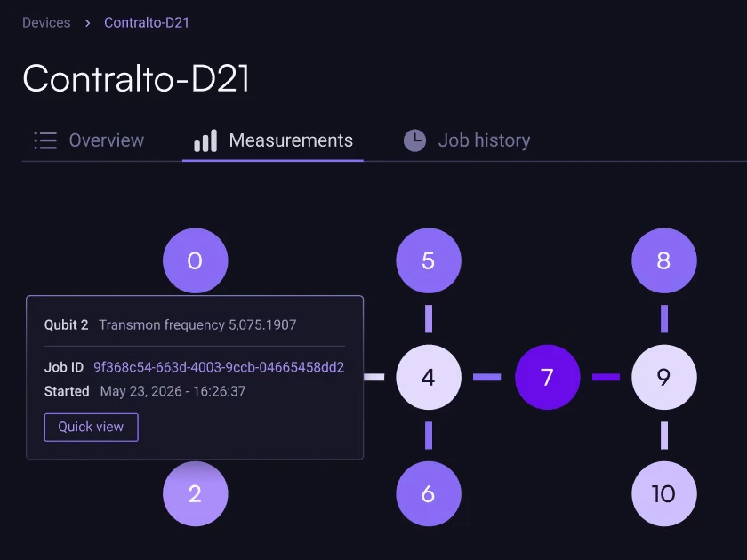Click the coupler between qubits 7 and 9
The image size is (747, 560).
tap(606, 377)
